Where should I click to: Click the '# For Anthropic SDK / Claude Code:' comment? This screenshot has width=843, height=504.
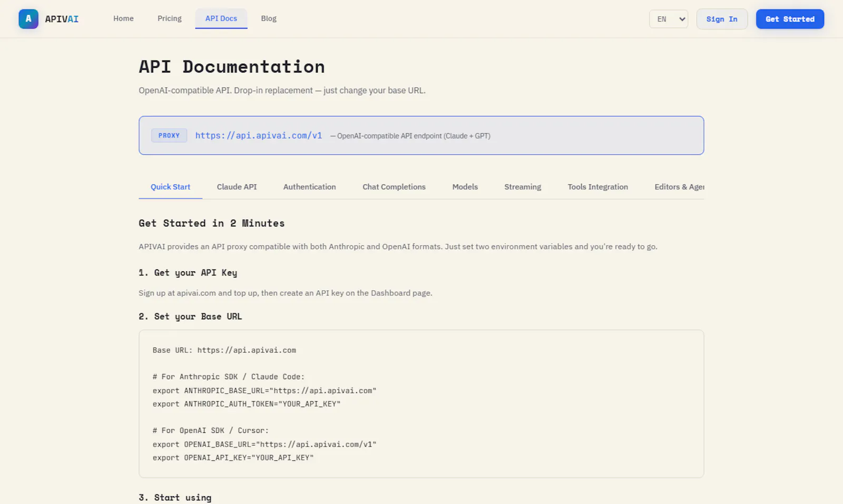point(229,377)
